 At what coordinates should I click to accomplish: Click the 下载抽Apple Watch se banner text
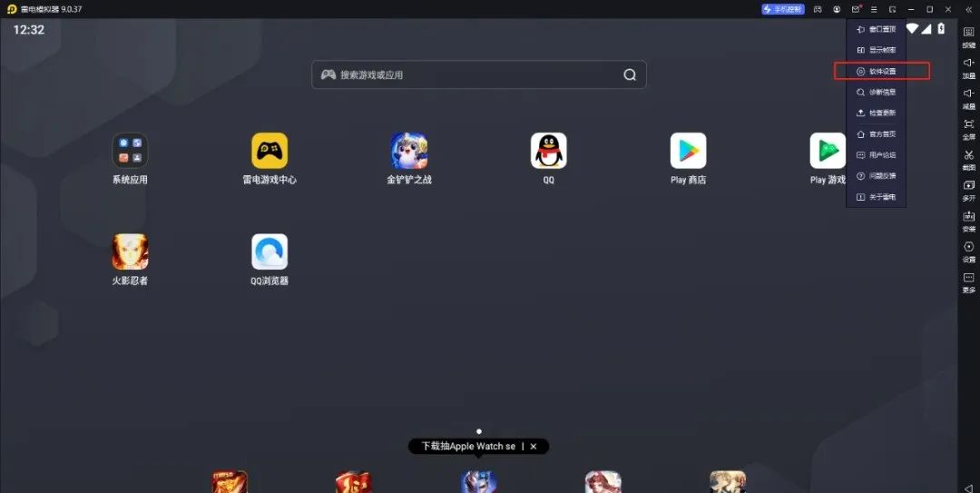[x=468, y=446]
